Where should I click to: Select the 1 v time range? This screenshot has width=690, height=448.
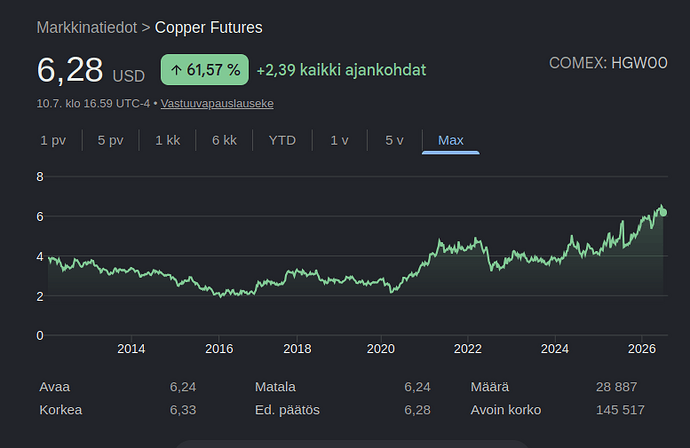(339, 140)
